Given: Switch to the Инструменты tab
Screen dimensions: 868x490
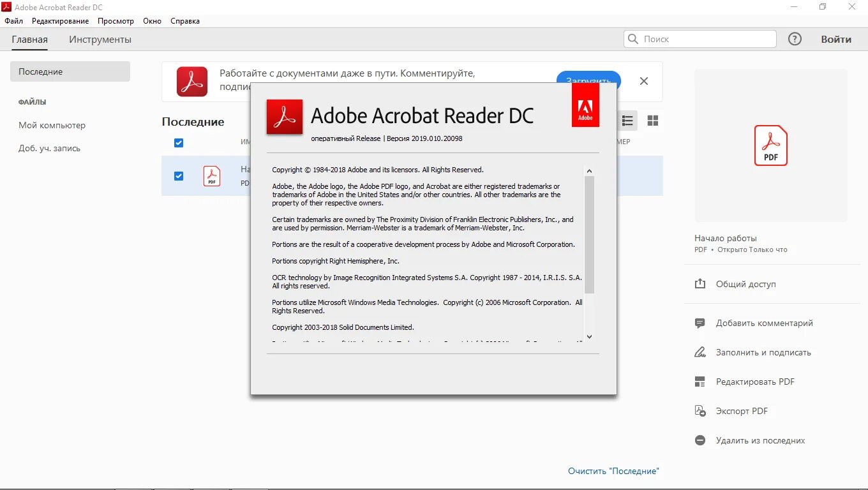Looking at the screenshot, I should (x=100, y=40).
